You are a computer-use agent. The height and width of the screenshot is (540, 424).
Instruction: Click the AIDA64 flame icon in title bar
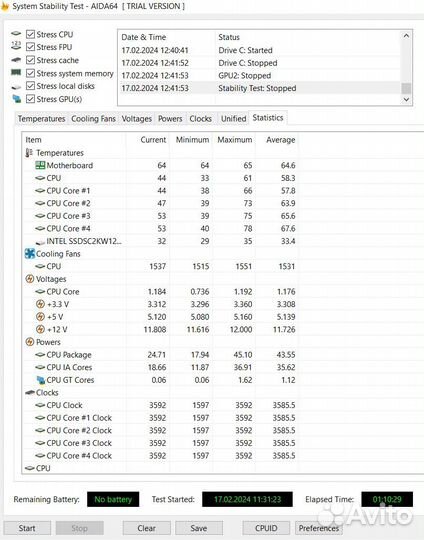tap(4, 6)
